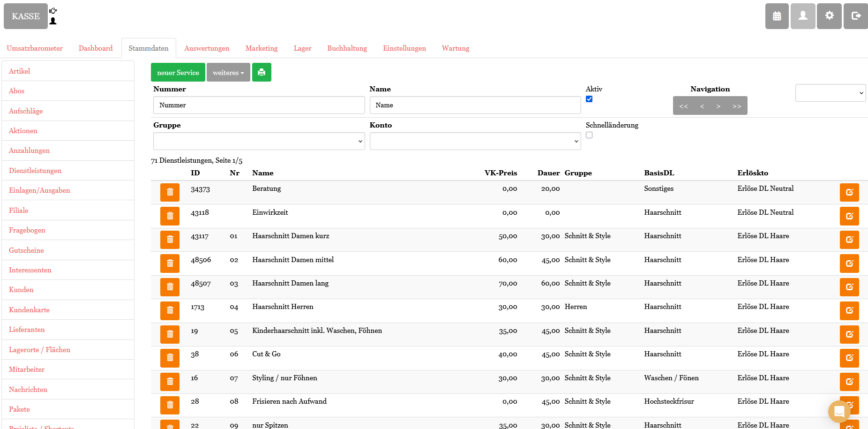Enable the Schnelländerung checkbox
This screenshot has height=429, width=868.
point(589,135)
